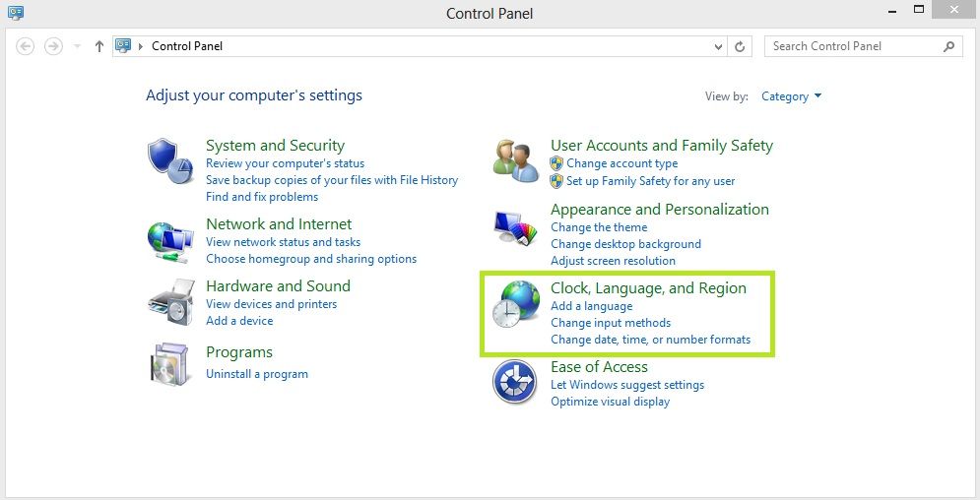Click the Forward arrow navigation button
Viewport: 980px width, 500px height.
54,46
